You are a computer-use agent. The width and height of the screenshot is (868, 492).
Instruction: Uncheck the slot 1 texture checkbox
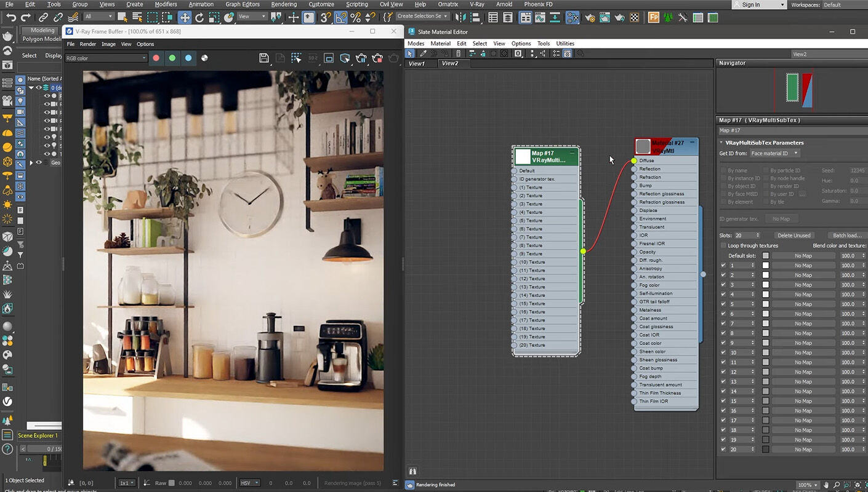[x=723, y=266]
